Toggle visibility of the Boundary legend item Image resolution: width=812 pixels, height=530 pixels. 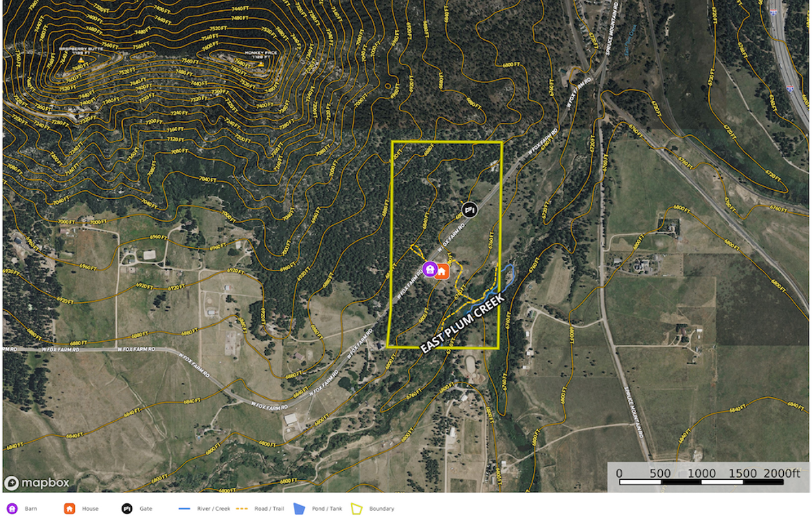(x=358, y=509)
